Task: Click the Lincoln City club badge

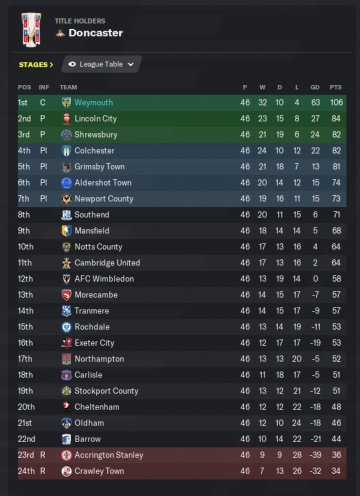Action: pyautogui.click(x=66, y=119)
